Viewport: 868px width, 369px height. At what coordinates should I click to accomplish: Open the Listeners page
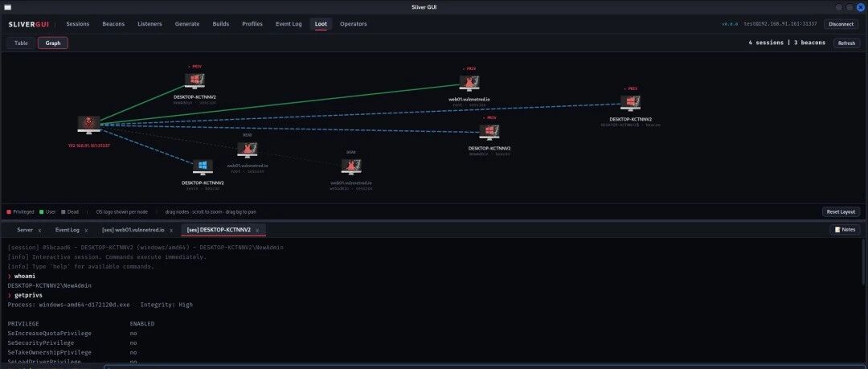149,24
